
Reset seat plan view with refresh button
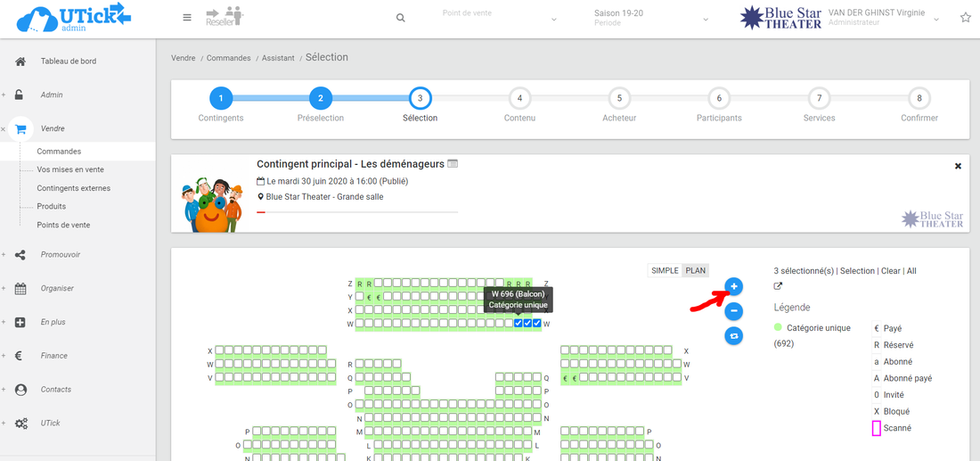(733, 336)
